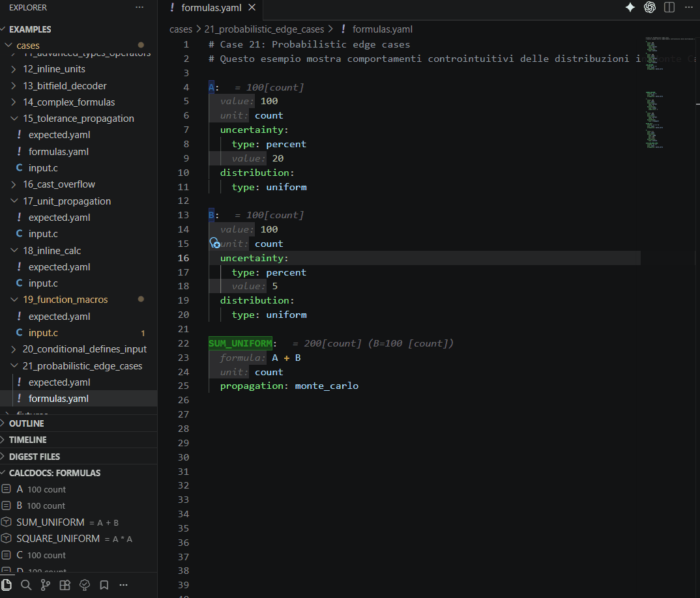Select the formulas.yaml editor tab
The width and height of the screenshot is (700, 598).
click(x=211, y=8)
